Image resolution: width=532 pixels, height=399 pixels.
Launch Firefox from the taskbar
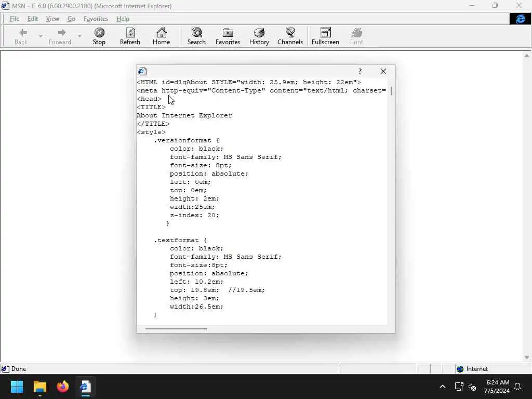63,387
